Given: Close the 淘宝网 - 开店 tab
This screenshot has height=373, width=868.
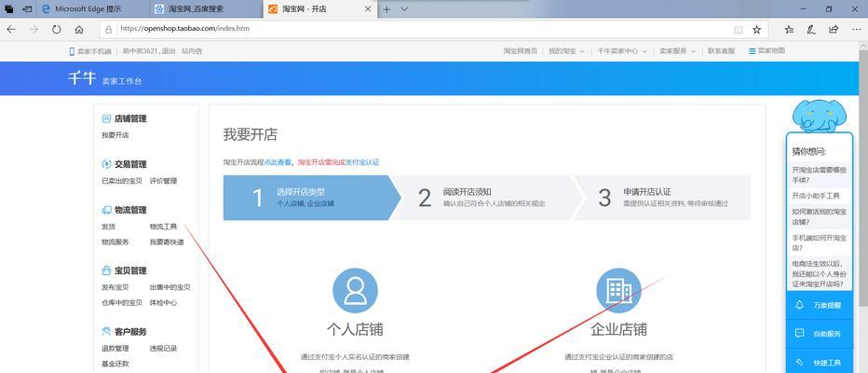Looking at the screenshot, I should coord(368,9).
